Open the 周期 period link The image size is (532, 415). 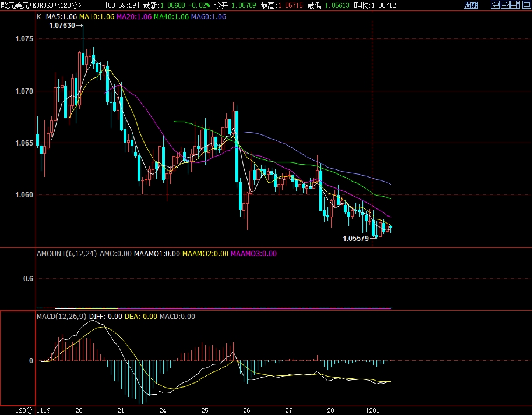[x=471, y=5]
